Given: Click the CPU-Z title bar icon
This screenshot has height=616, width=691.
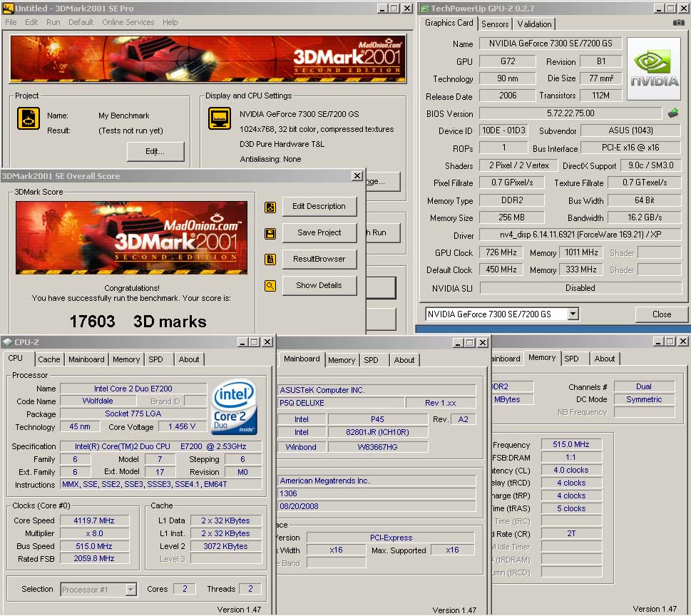Looking at the screenshot, I should coord(8,342).
